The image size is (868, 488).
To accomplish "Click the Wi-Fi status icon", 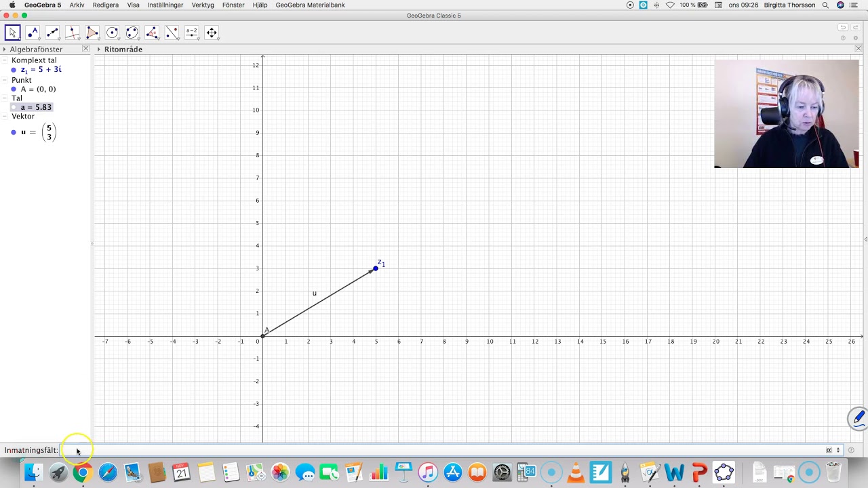I will pyautogui.click(x=670, y=5).
